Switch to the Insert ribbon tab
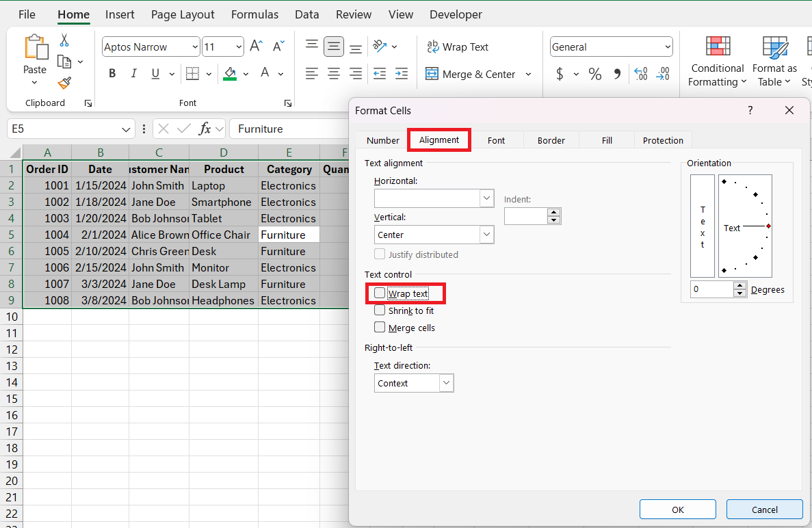812x528 pixels. coord(120,14)
